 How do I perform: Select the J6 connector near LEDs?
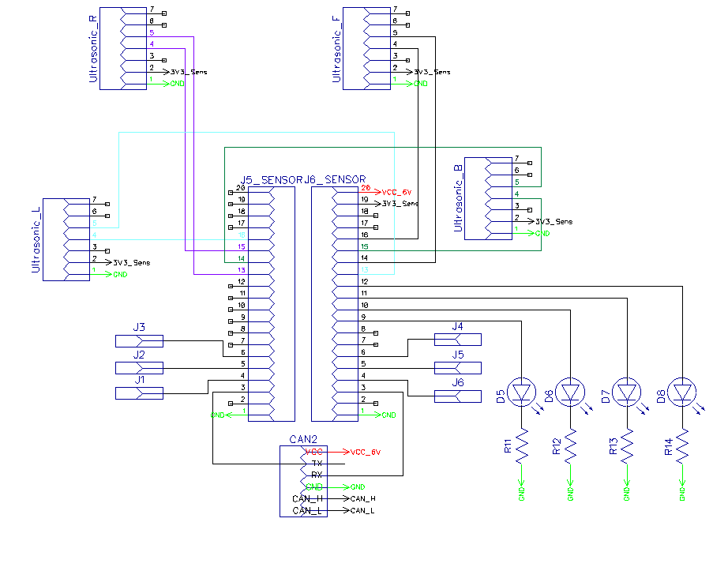click(458, 396)
